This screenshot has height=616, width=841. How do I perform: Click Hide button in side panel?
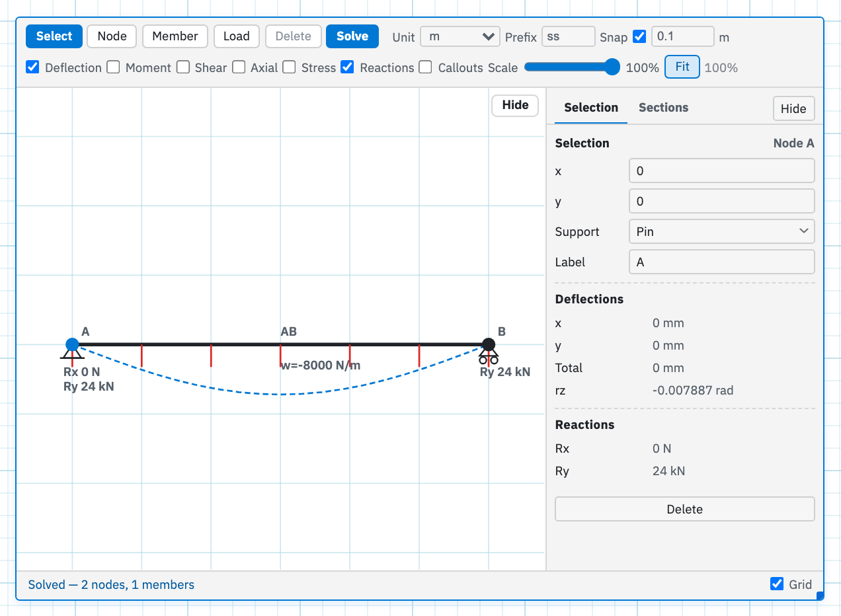(793, 108)
